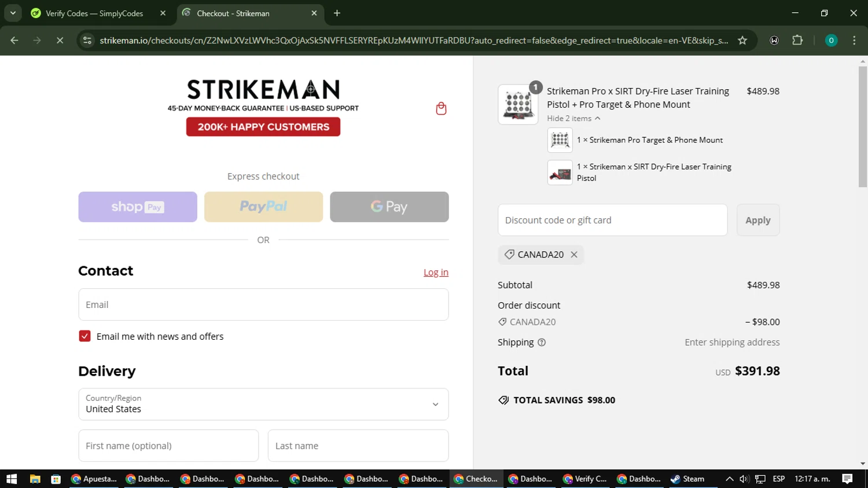Switch to the Apuesta Chrome taskbar window
868x488 pixels.
click(94, 479)
